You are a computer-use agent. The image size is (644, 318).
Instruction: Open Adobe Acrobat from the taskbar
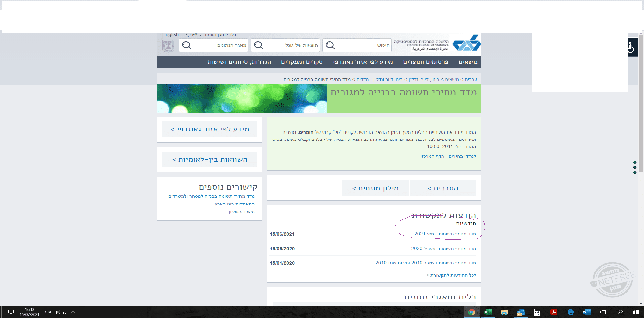(x=554, y=312)
